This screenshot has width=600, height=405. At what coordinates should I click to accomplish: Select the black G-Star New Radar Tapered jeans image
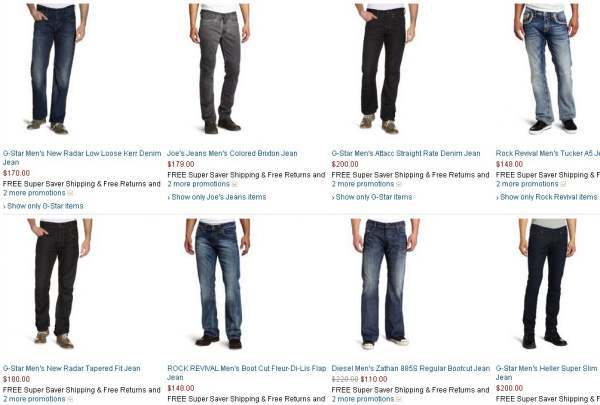point(60,284)
